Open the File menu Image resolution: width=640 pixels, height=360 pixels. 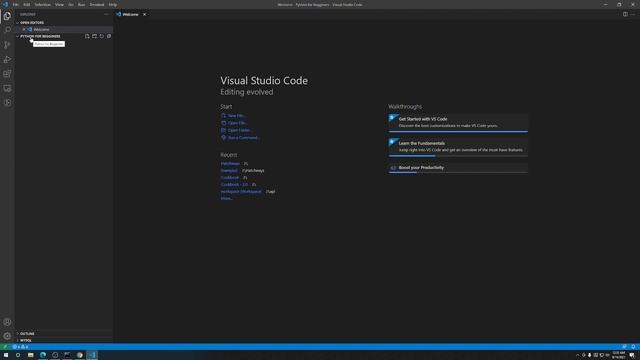click(16, 4)
